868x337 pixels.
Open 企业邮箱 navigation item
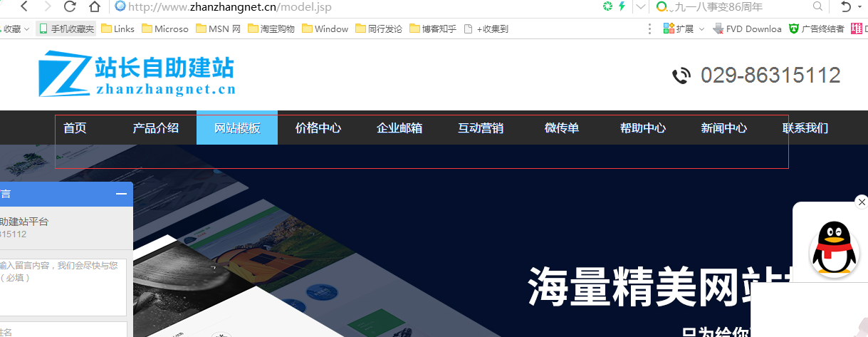click(x=399, y=128)
